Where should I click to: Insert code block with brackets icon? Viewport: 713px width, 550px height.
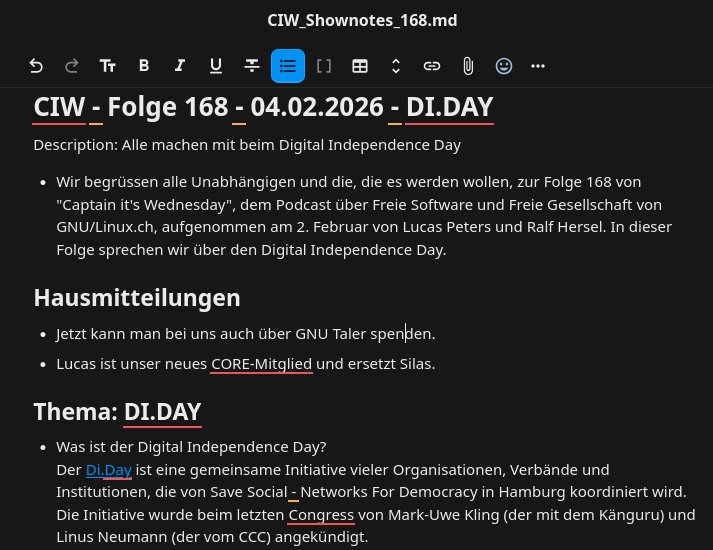[x=324, y=66]
